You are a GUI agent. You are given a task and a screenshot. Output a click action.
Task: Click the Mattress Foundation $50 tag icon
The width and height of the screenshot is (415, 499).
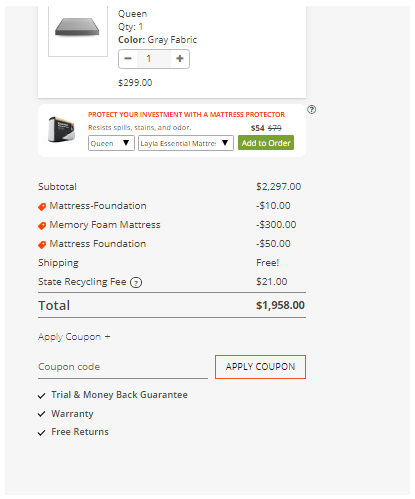coord(42,245)
